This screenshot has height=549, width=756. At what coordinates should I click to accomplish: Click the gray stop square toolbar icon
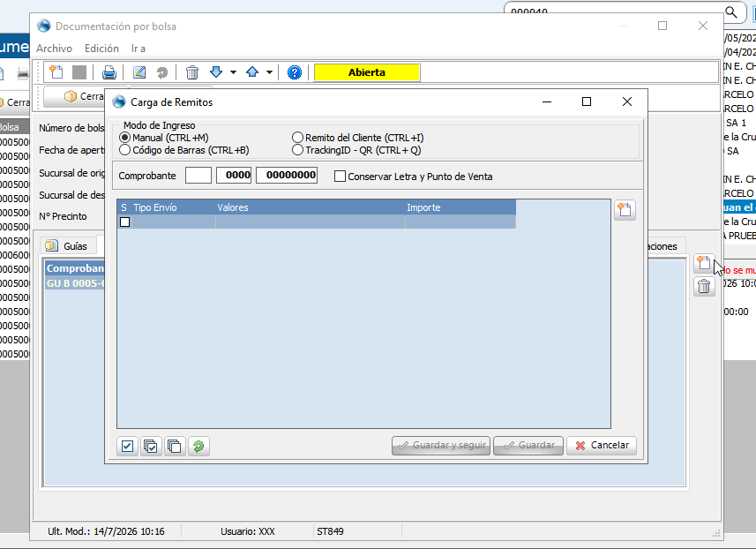(x=79, y=72)
